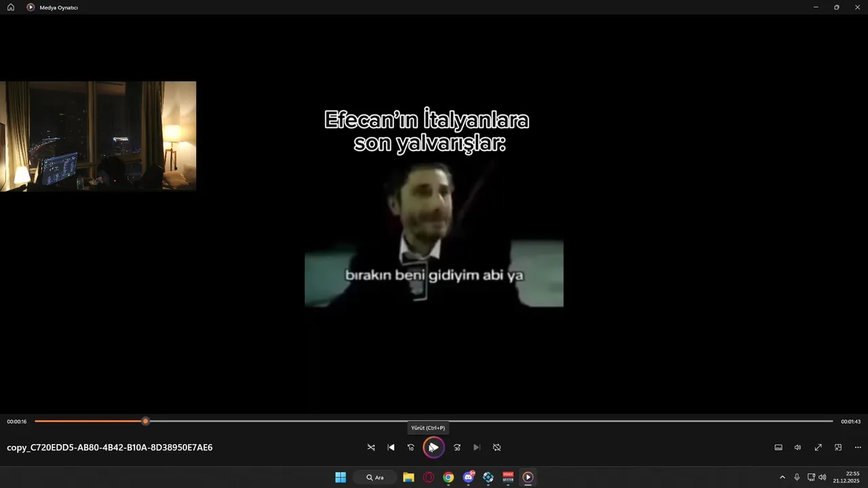This screenshot has width=868, height=488.
Task: Toggle shuffle mode
Action: pos(371,447)
